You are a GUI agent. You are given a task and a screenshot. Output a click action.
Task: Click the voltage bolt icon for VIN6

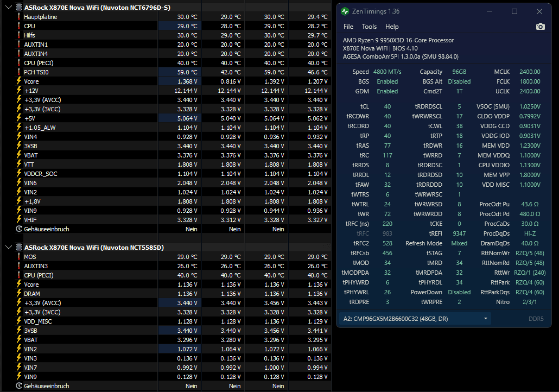tap(19, 182)
